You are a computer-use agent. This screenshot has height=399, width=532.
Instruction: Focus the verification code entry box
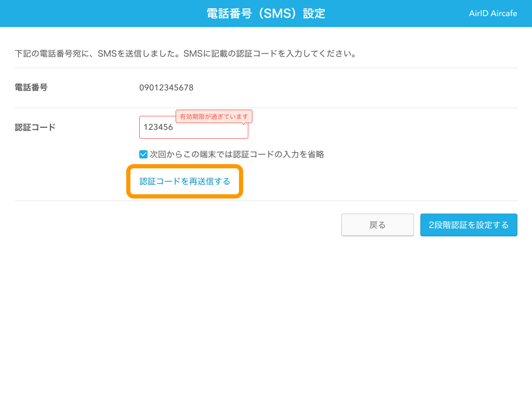[x=193, y=127]
